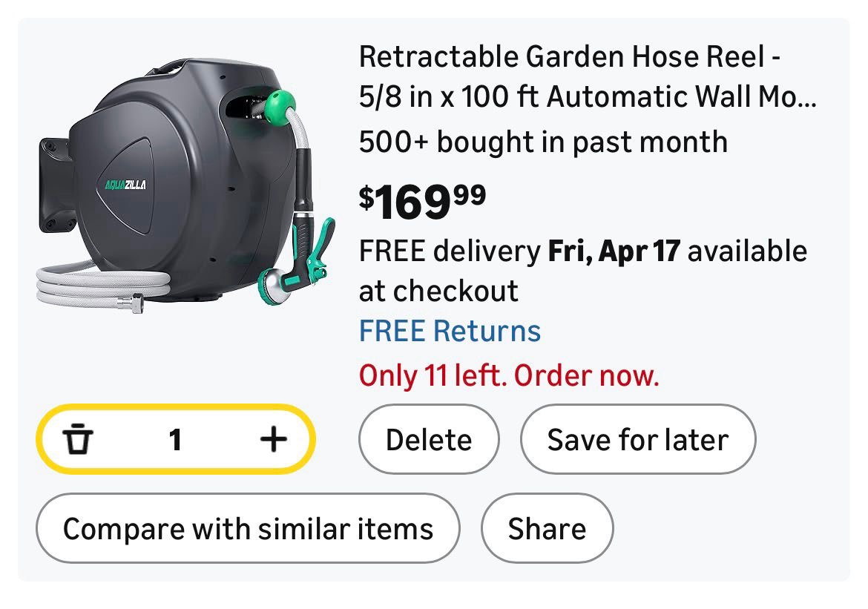
Task: Click the 500+ bought in past month text
Action: [x=543, y=141]
